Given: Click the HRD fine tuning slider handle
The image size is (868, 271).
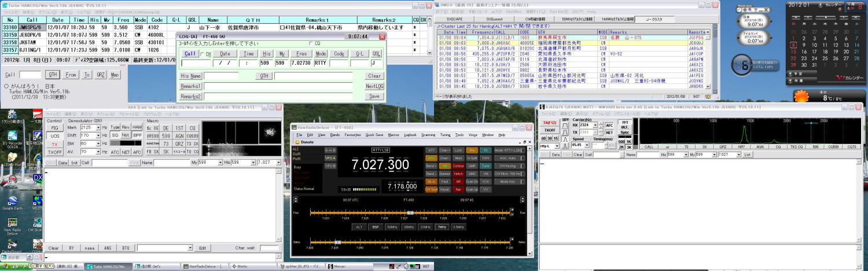Looking at the screenshot, I should click(x=410, y=213).
